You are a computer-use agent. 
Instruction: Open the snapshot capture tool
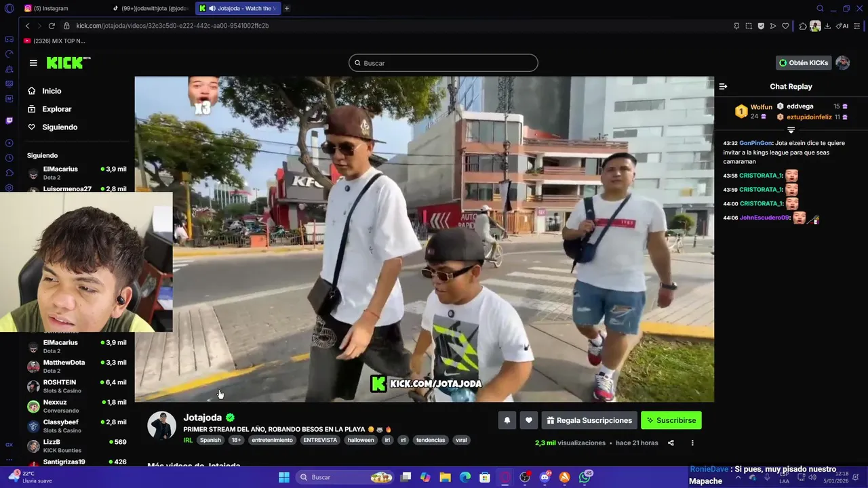[x=749, y=26]
